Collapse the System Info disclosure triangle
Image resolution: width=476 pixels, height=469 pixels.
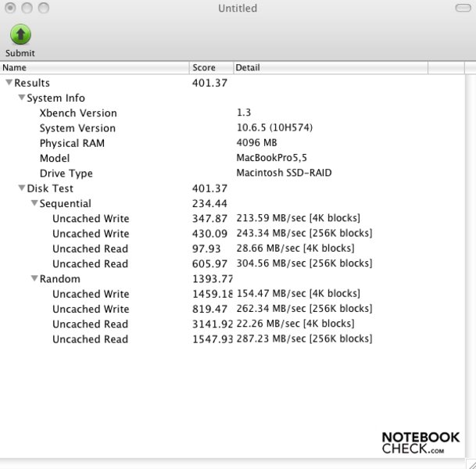pyautogui.click(x=22, y=98)
